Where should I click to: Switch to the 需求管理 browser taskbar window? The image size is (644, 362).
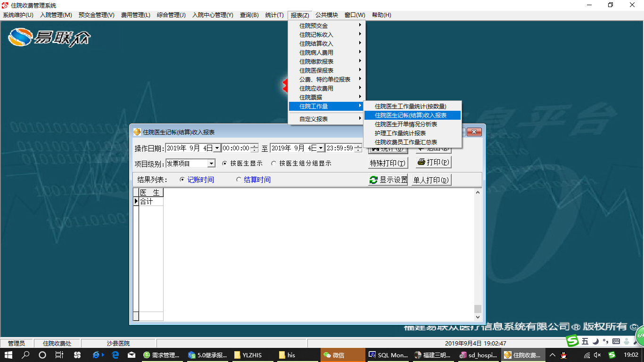(162, 355)
